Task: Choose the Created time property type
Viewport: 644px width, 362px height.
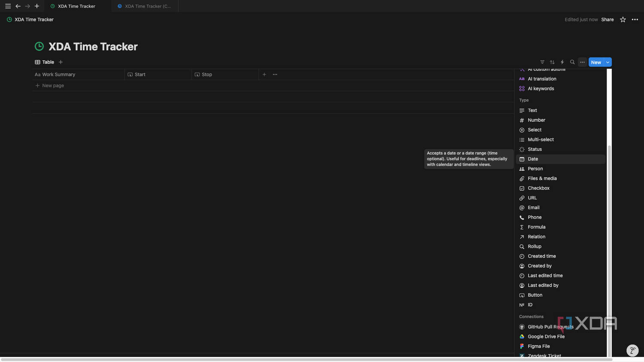Action: click(560, 256)
